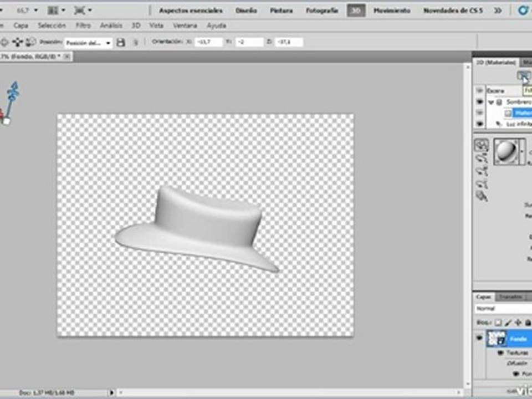Toggle visibility of the selected material row

point(479,113)
